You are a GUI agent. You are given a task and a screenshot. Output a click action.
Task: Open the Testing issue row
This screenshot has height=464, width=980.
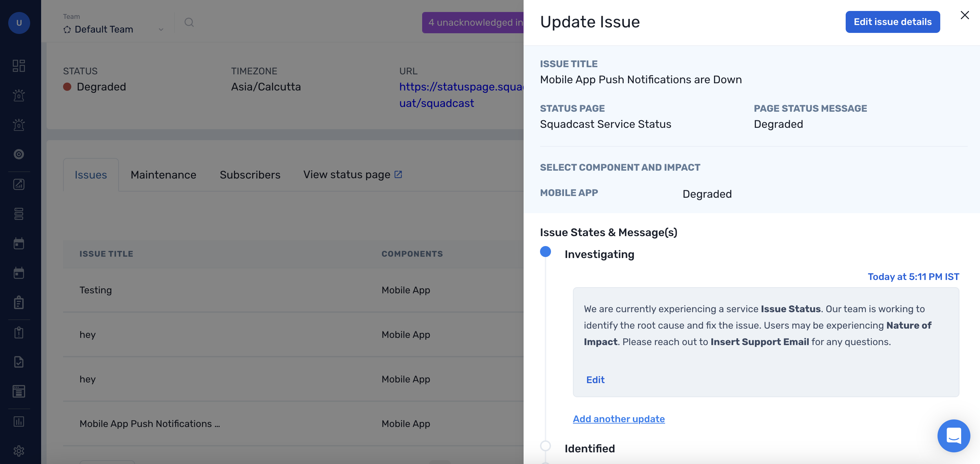(x=96, y=290)
